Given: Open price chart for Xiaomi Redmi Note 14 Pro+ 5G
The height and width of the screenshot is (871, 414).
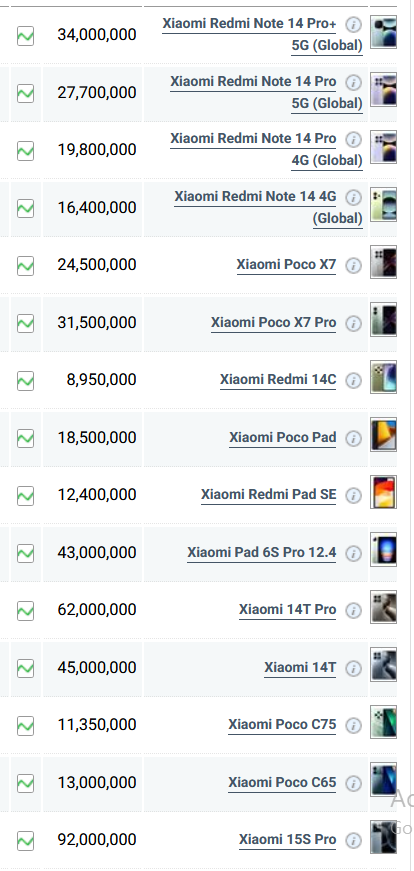Looking at the screenshot, I should click(x=25, y=36).
